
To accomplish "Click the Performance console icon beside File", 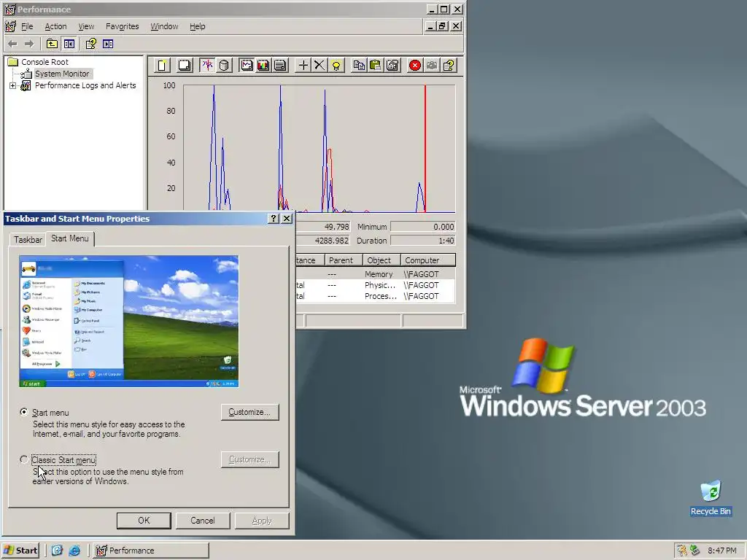I will pyautogui.click(x=10, y=26).
